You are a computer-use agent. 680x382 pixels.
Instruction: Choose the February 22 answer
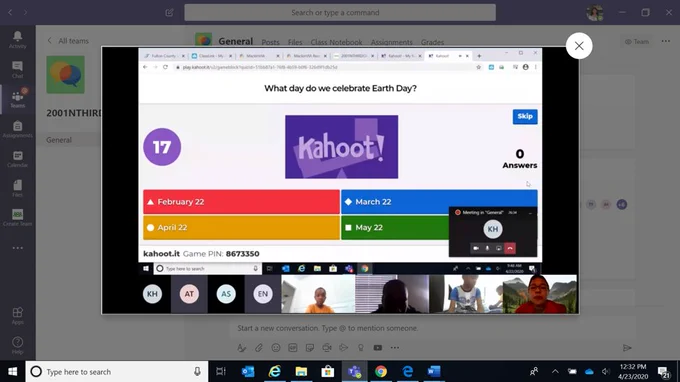point(241,202)
